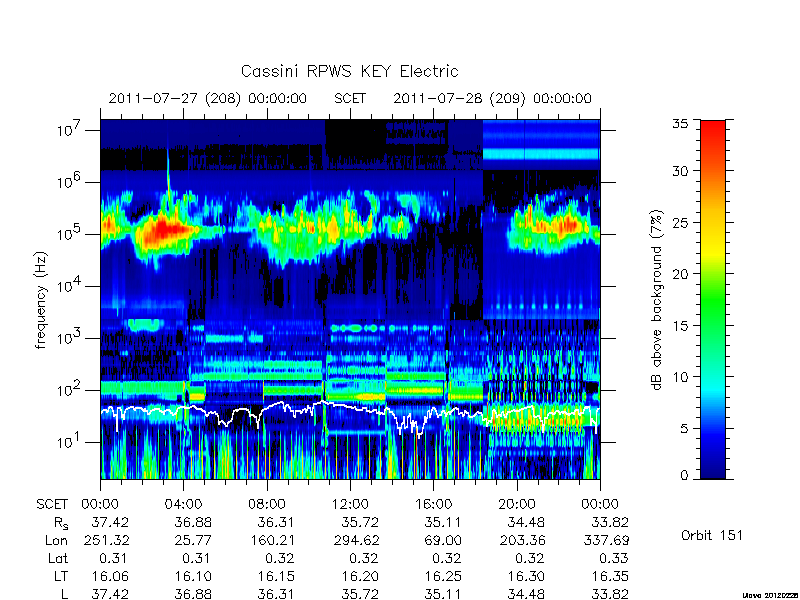Image resolution: width=800 pixels, height=600 pixels.
Task: Click the 'LT' row label
Action: [x=61, y=576]
